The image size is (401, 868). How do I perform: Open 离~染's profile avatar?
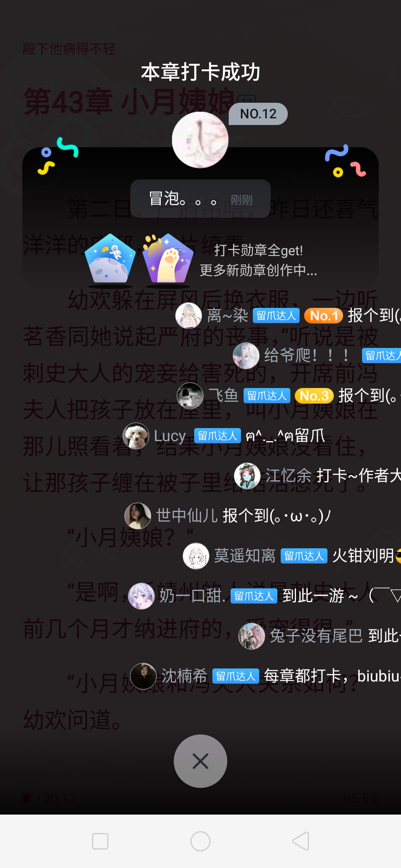[189, 316]
